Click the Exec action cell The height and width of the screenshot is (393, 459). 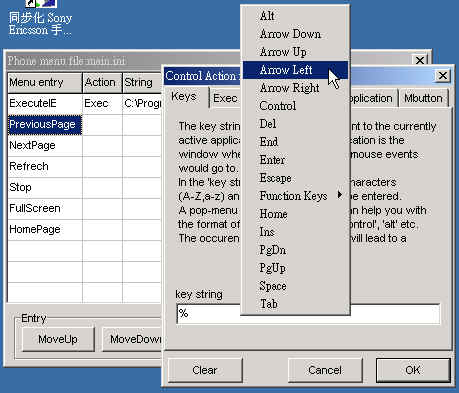pyautogui.click(x=102, y=103)
